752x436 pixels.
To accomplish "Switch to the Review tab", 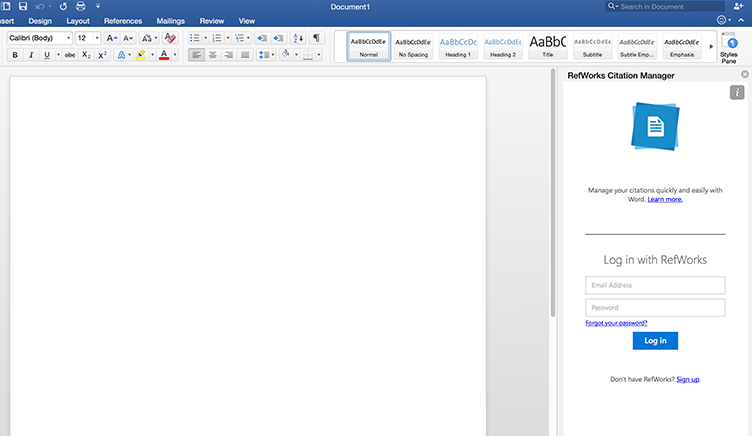I will [x=212, y=21].
